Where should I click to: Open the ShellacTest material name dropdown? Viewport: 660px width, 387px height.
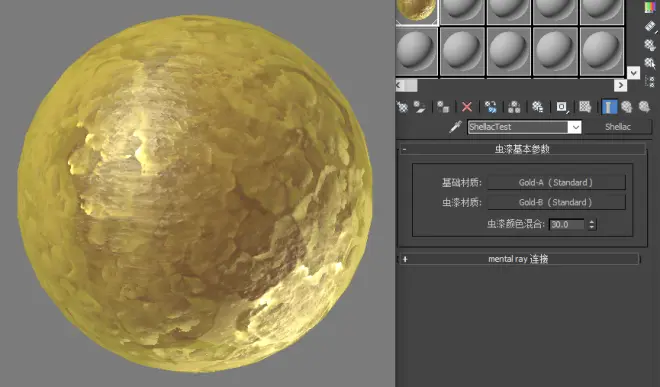tap(575, 127)
